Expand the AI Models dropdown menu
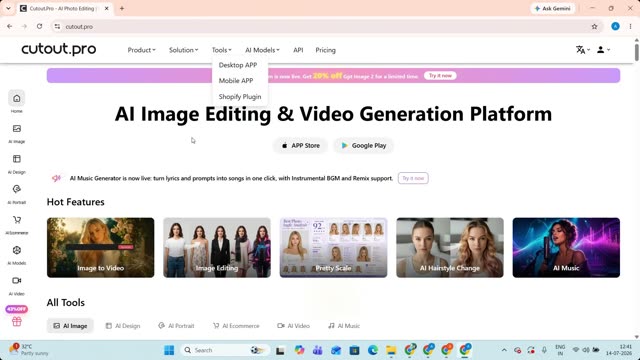Viewport: 640px width, 360px height. pyautogui.click(x=262, y=50)
